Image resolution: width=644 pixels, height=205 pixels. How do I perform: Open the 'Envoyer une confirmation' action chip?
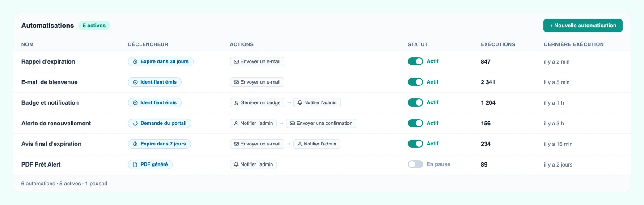pos(321,124)
